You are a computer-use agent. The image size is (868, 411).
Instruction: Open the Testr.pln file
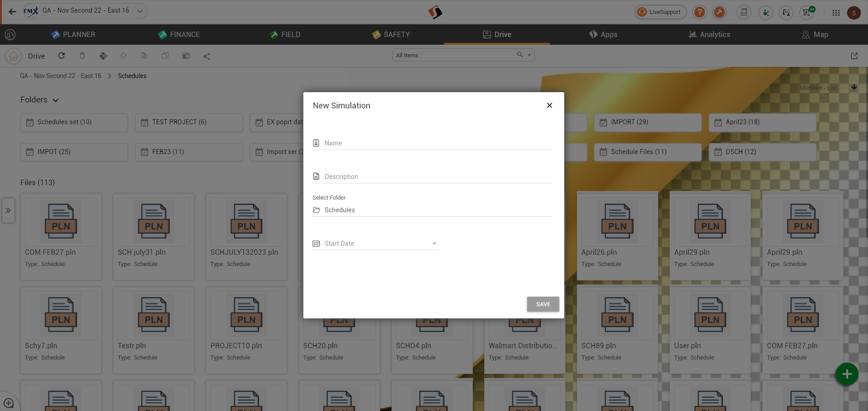pos(154,331)
